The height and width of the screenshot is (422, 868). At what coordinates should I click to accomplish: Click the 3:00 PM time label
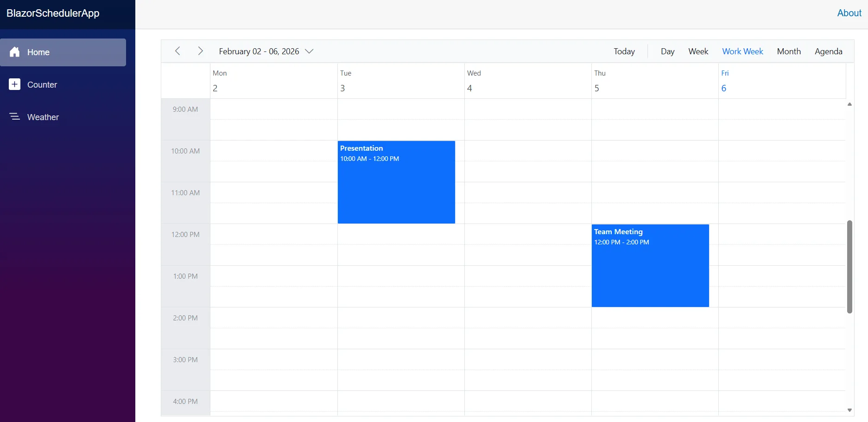click(185, 360)
